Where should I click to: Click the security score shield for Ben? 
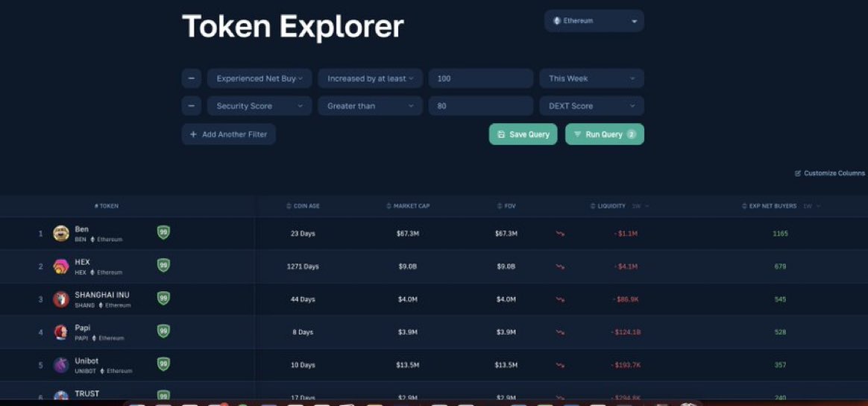point(163,233)
